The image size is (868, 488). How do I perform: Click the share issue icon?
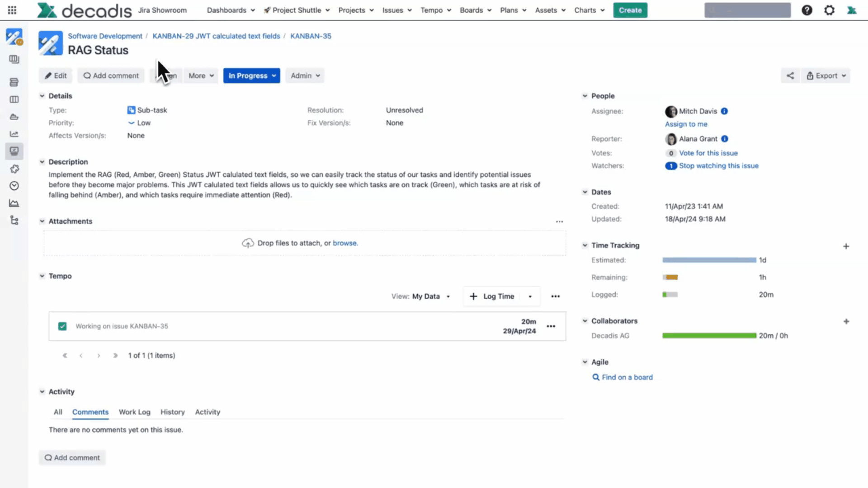[x=790, y=76]
